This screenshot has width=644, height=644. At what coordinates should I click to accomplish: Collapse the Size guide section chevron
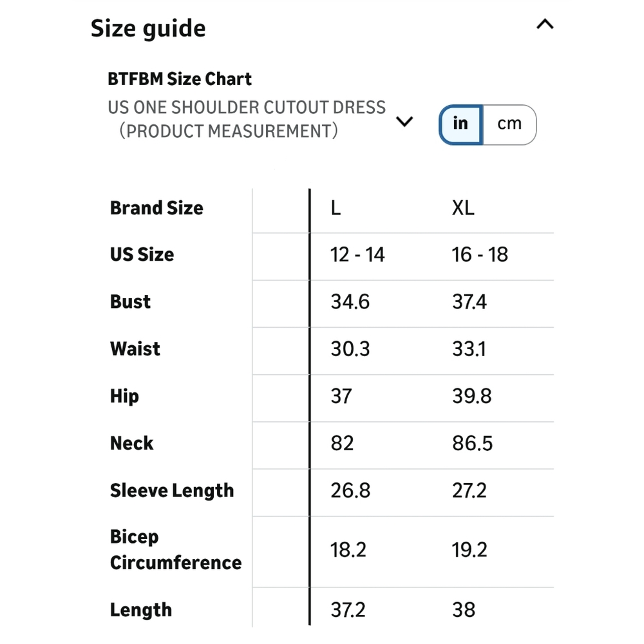[545, 24]
